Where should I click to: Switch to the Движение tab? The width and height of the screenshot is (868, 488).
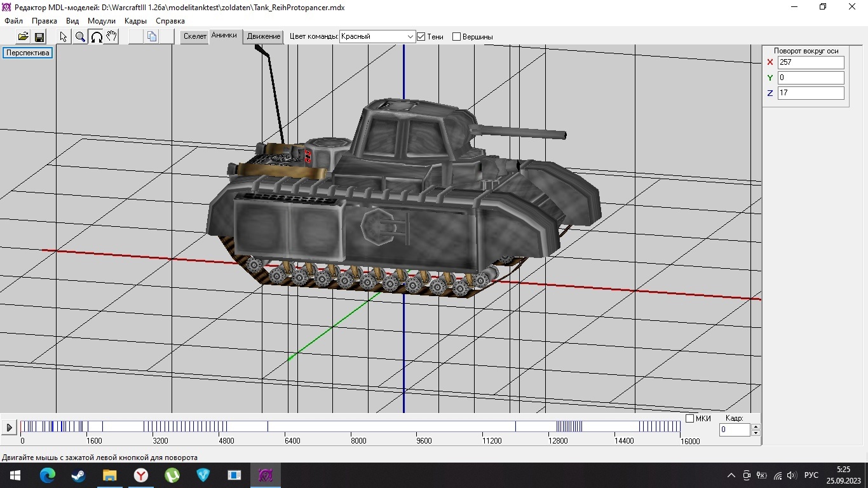(x=264, y=36)
